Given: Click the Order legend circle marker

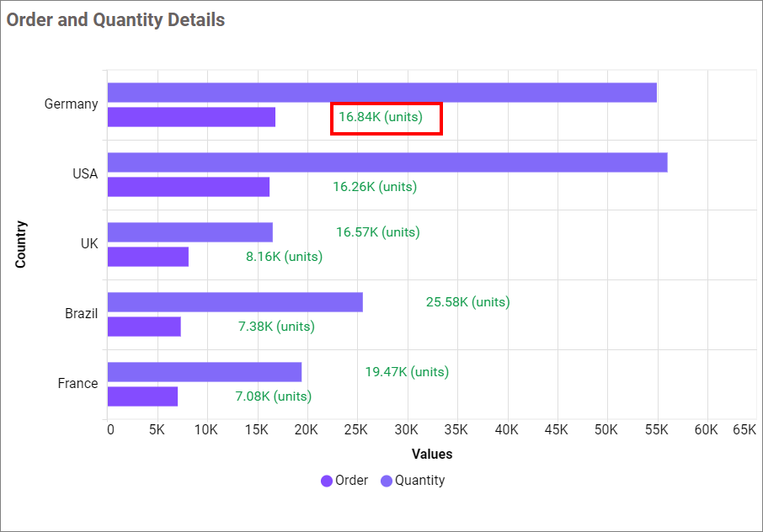Looking at the screenshot, I should click(x=327, y=481).
